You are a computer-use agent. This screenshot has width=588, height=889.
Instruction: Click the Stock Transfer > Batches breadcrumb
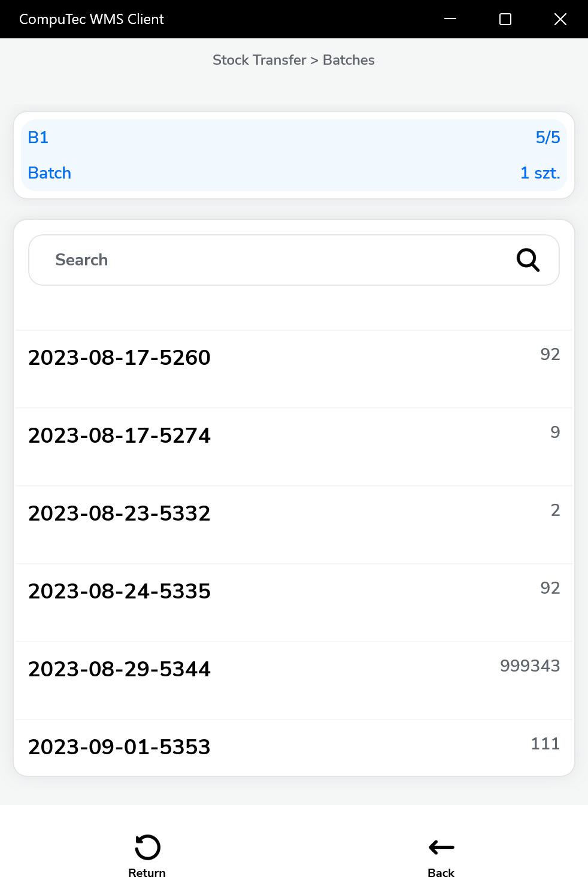[x=293, y=60]
